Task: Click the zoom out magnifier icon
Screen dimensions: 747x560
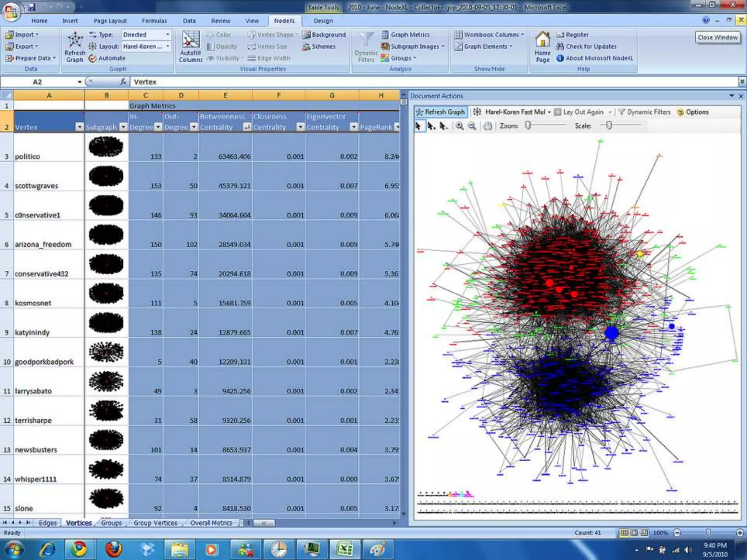Action: pos(472,126)
